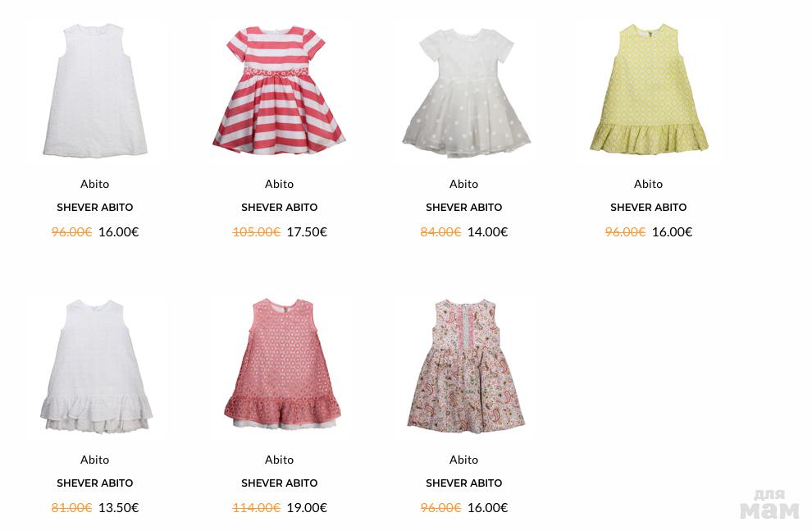Open the white tiered ruffle dress image
The image size is (812, 531).
coord(96,365)
